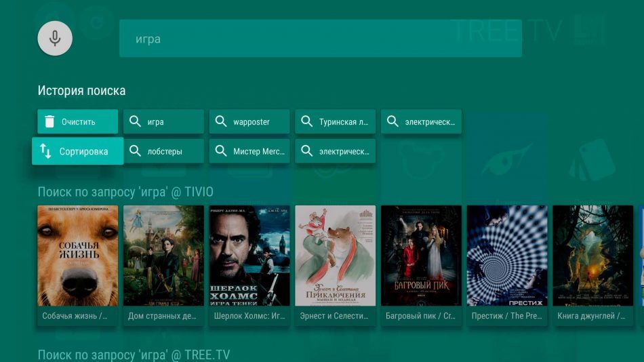The height and width of the screenshot is (362, 644).
Task: Open the Сортировка sorting options
Action: click(78, 151)
